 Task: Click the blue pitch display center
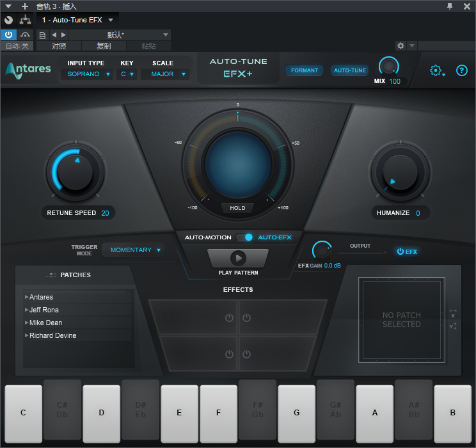238,164
